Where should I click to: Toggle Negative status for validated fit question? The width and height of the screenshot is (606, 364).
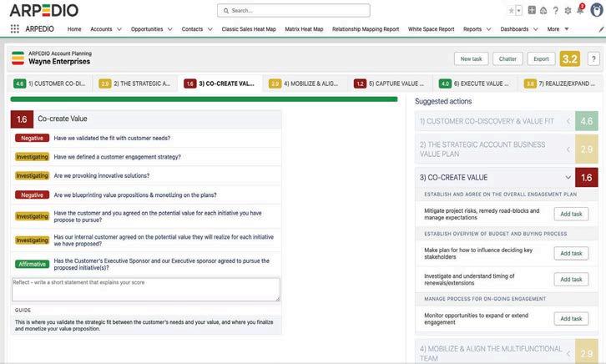point(32,138)
